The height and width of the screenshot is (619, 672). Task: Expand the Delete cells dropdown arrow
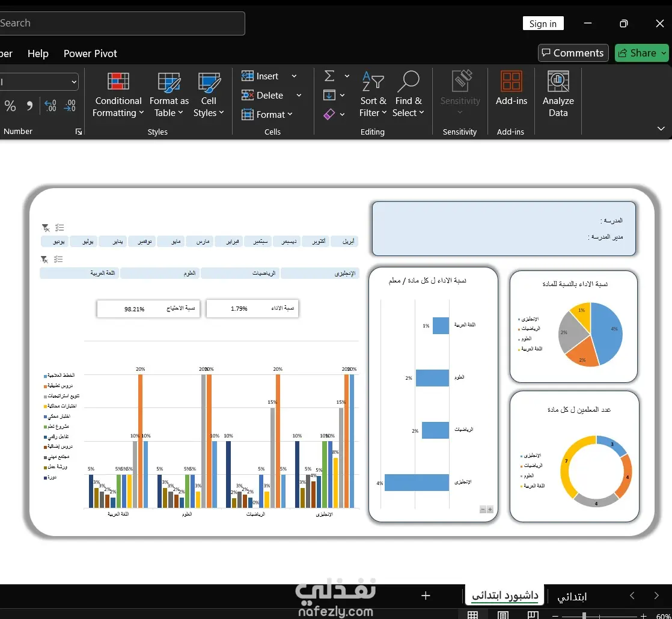tap(299, 96)
